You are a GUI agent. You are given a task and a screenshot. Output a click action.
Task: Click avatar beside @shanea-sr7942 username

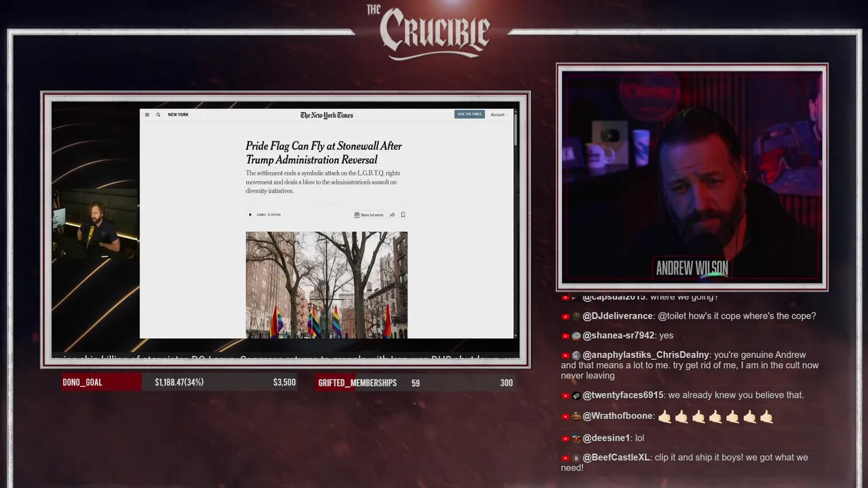tap(576, 336)
